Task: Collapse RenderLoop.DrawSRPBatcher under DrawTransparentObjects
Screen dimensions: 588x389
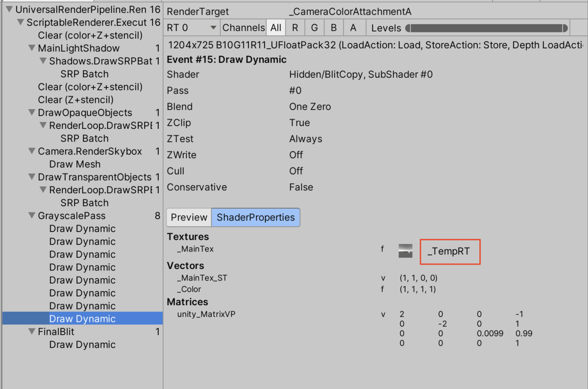Action: (43, 190)
